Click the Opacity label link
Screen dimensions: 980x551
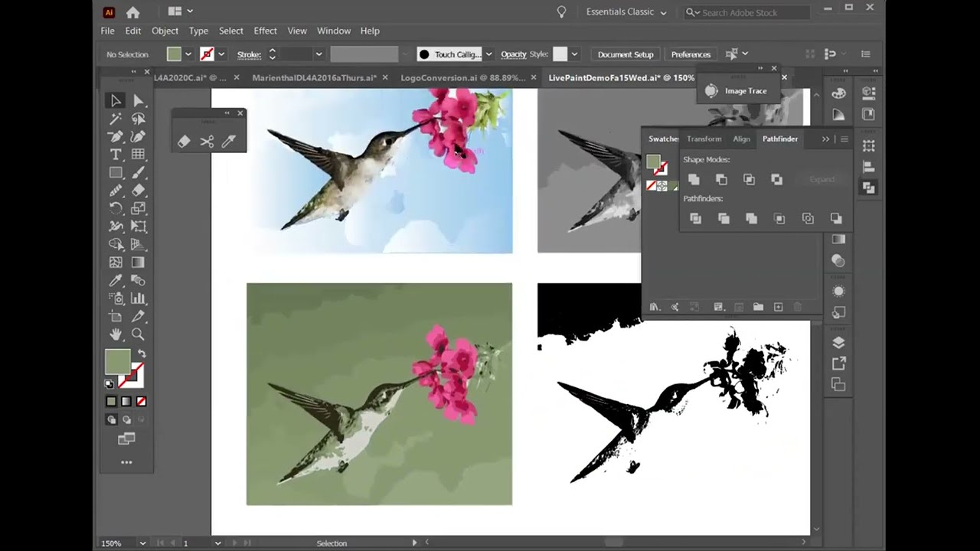coord(514,54)
